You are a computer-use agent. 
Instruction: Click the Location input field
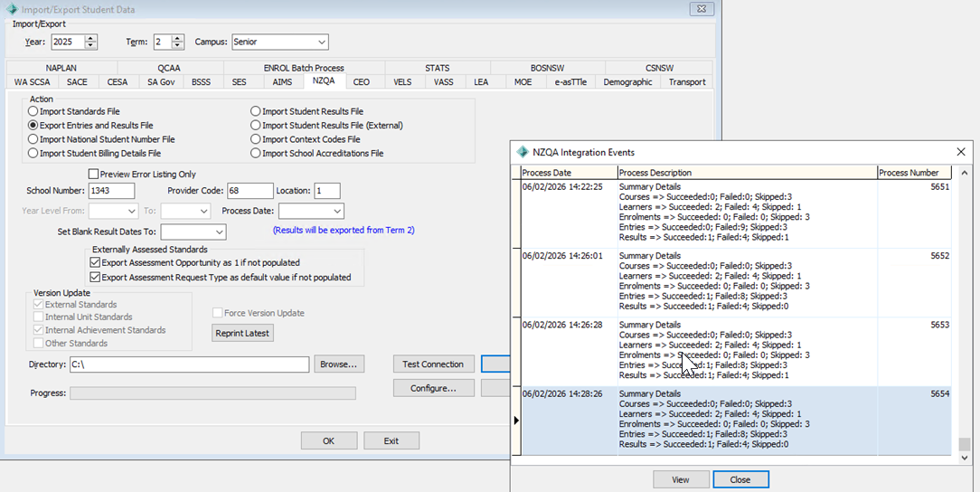pyautogui.click(x=327, y=191)
